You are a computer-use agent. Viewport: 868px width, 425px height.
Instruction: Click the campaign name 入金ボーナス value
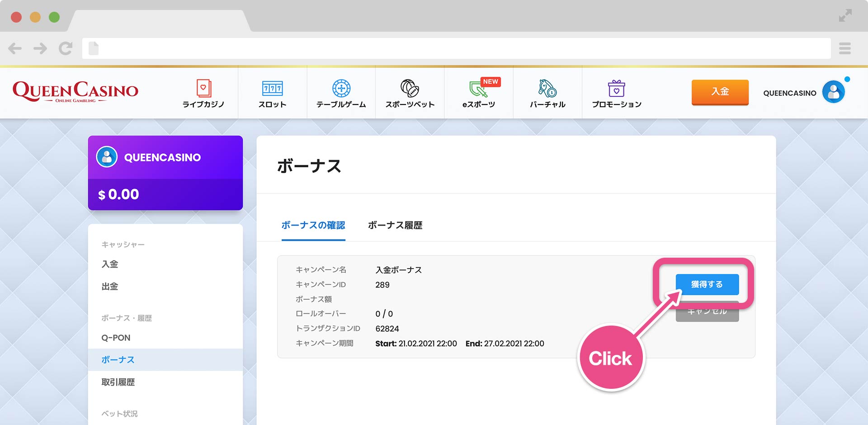(x=399, y=270)
